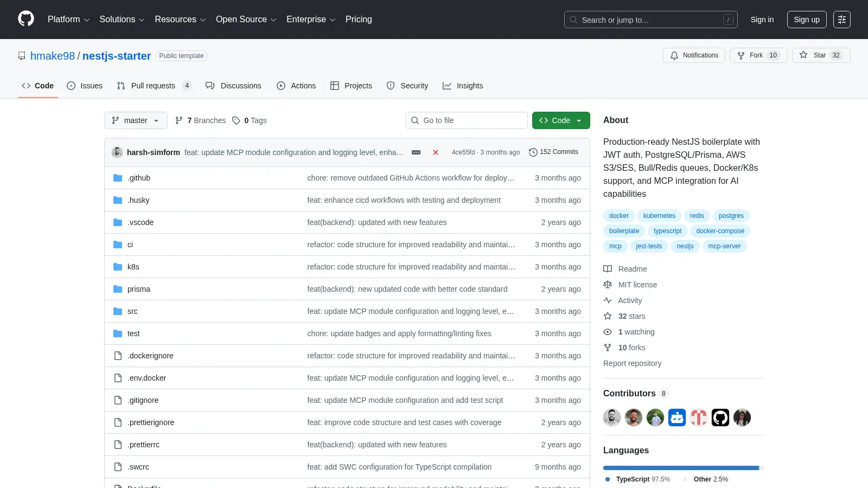Open the Actions tab
868x488 pixels.
pos(296,86)
